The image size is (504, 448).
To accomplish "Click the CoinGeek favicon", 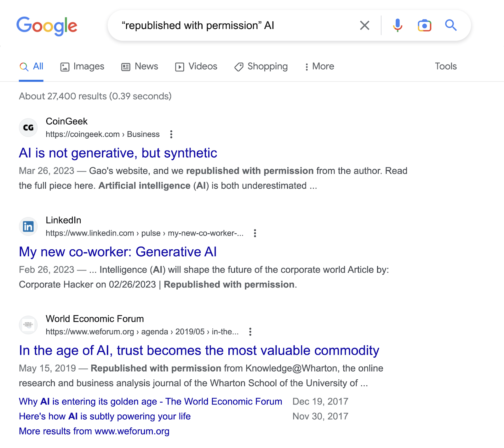I will click(28, 128).
